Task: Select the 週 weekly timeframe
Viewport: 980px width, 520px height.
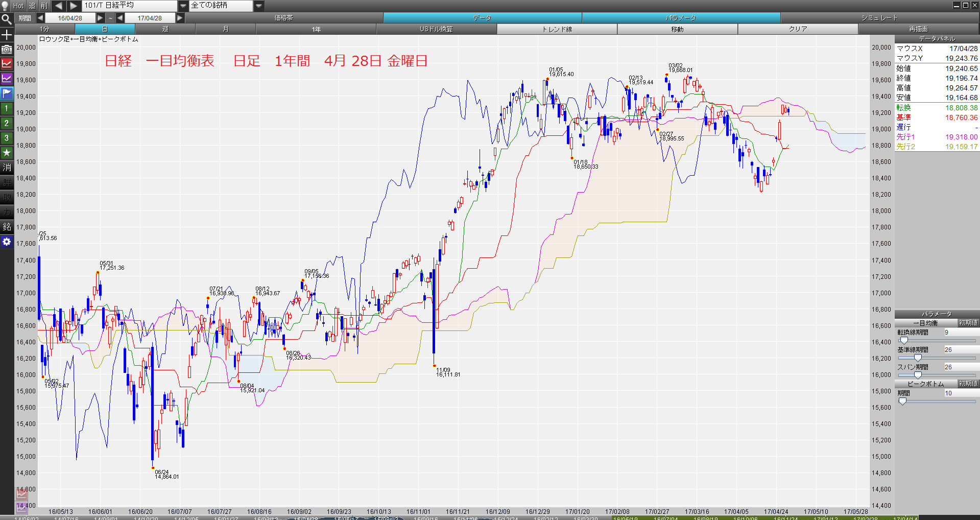Action: (x=165, y=29)
